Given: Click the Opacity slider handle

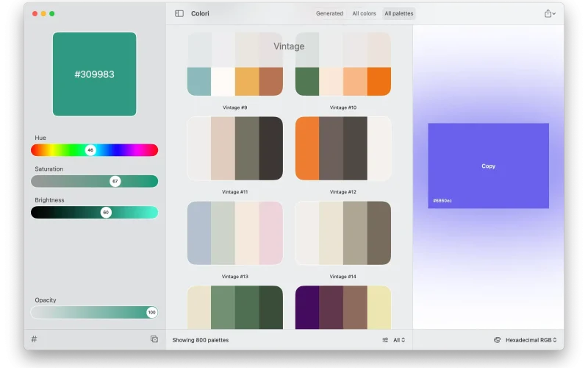Looking at the screenshot, I should click(151, 312).
